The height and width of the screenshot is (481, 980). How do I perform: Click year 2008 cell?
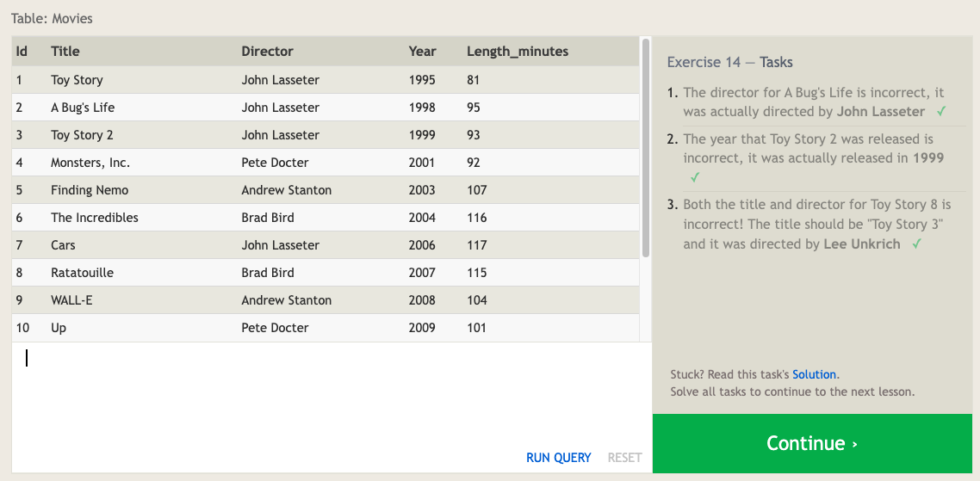pos(422,299)
